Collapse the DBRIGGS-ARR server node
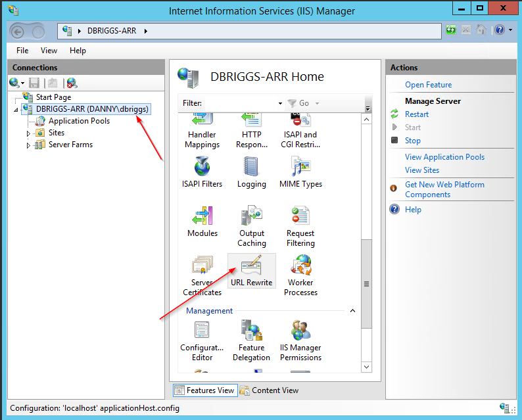The height and width of the screenshot is (420, 522). tap(16, 110)
